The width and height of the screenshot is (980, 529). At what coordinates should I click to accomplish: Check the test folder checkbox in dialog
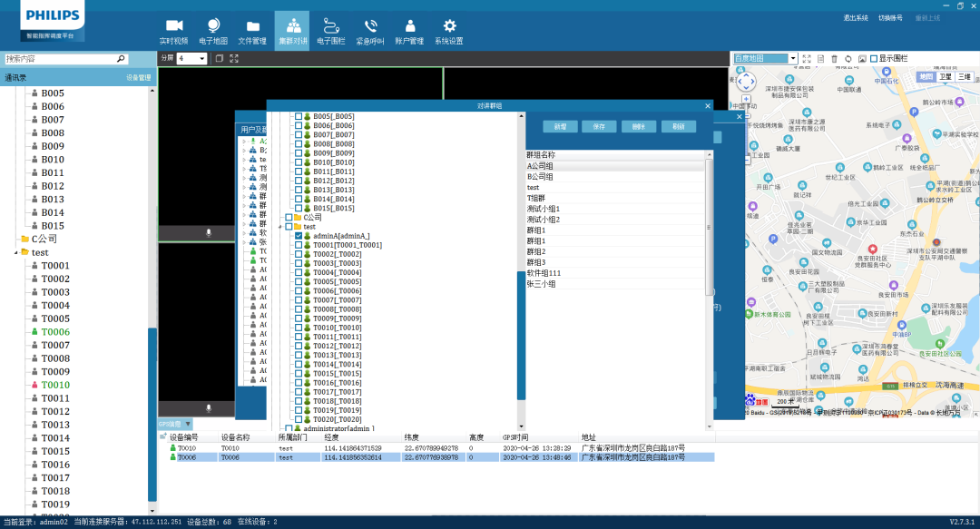click(x=289, y=226)
